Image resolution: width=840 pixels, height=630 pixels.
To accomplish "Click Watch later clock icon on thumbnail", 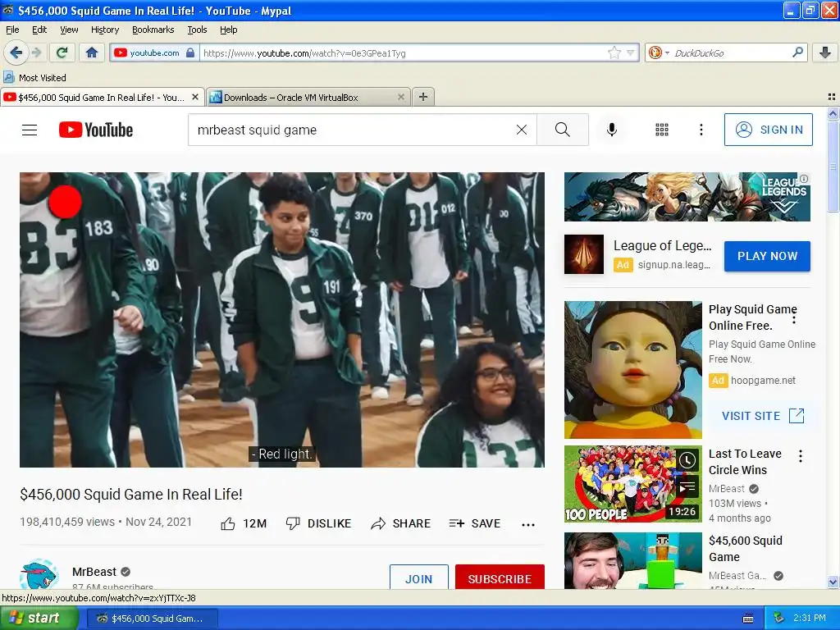I will (687, 460).
